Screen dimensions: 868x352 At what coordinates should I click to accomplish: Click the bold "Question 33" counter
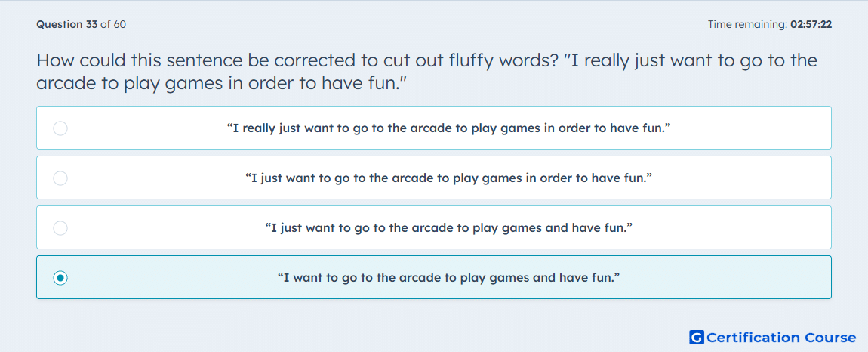(x=67, y=24)
